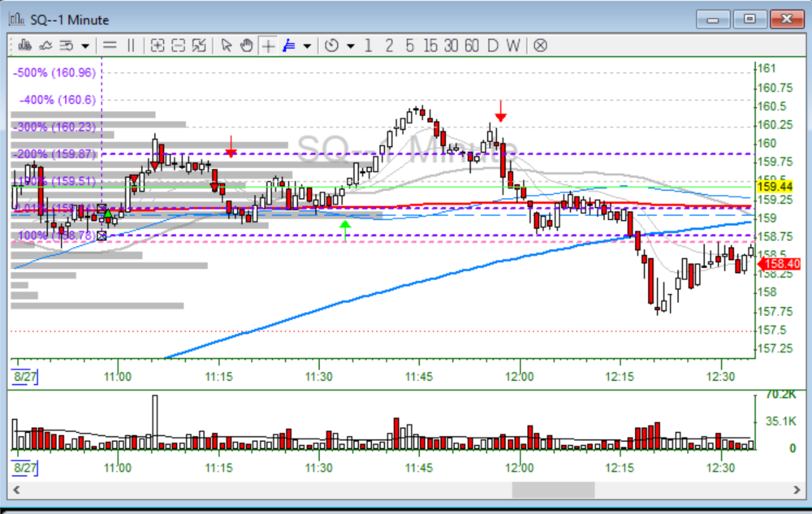812x514 pixels.
Task: Switch to the 15 minute timeframe
Action: click(430, 45)
